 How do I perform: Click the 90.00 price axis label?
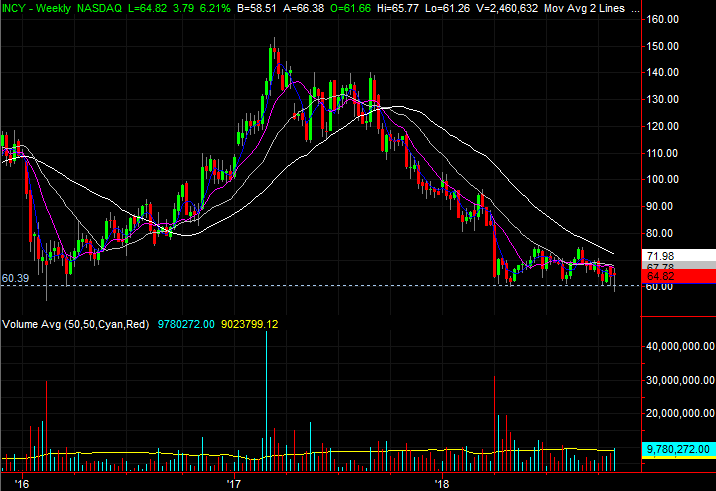(660, 206)
